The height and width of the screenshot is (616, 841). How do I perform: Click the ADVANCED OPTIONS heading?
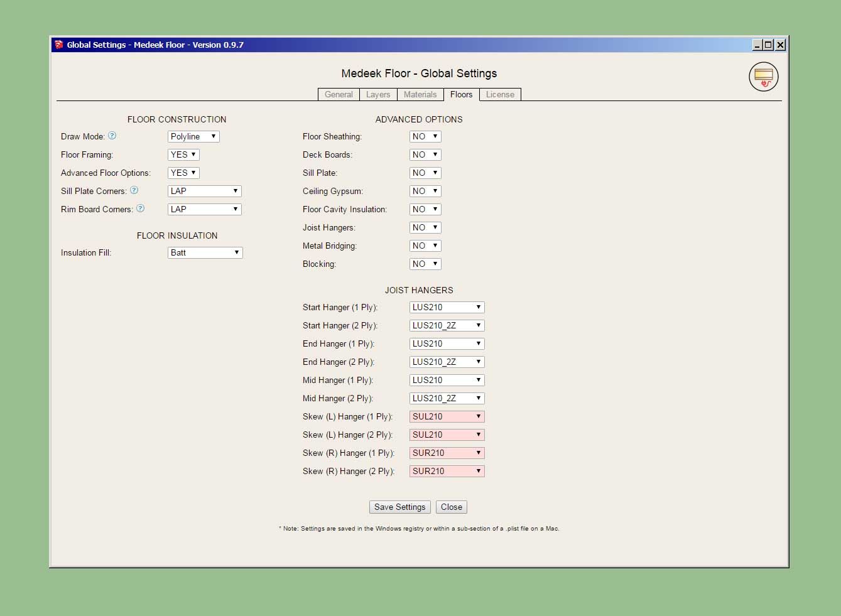(419, 119)
